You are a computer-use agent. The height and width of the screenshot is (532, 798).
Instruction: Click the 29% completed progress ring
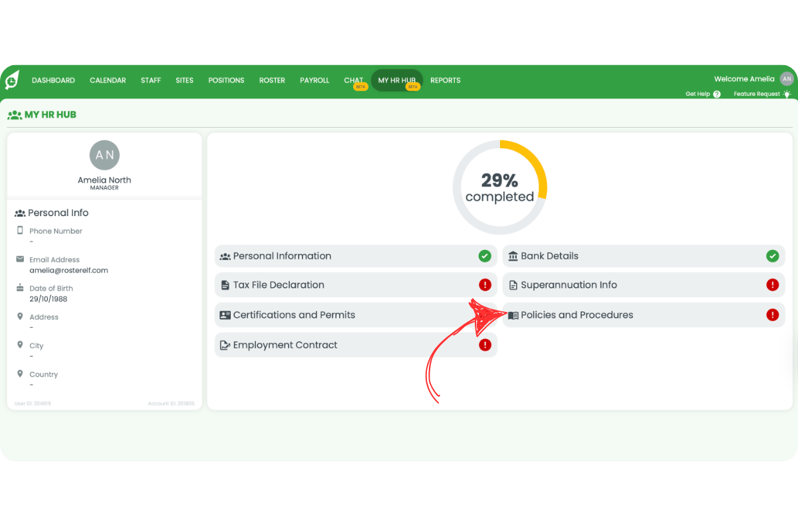500,188
